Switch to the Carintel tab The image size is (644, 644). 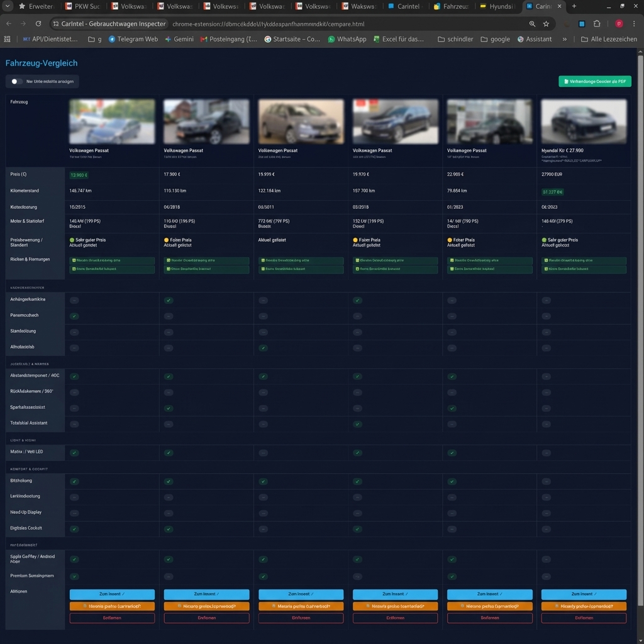pyautogui.click(x=406, y=6)
